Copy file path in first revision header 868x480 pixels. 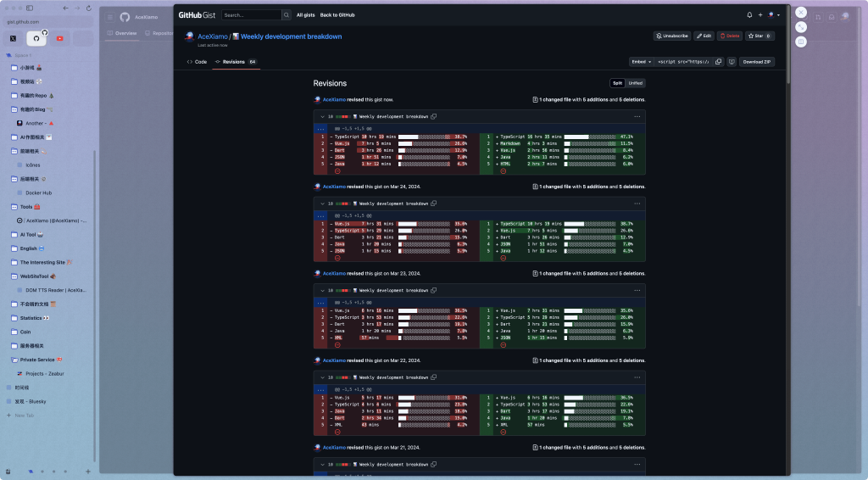click(x=434, y=116)
